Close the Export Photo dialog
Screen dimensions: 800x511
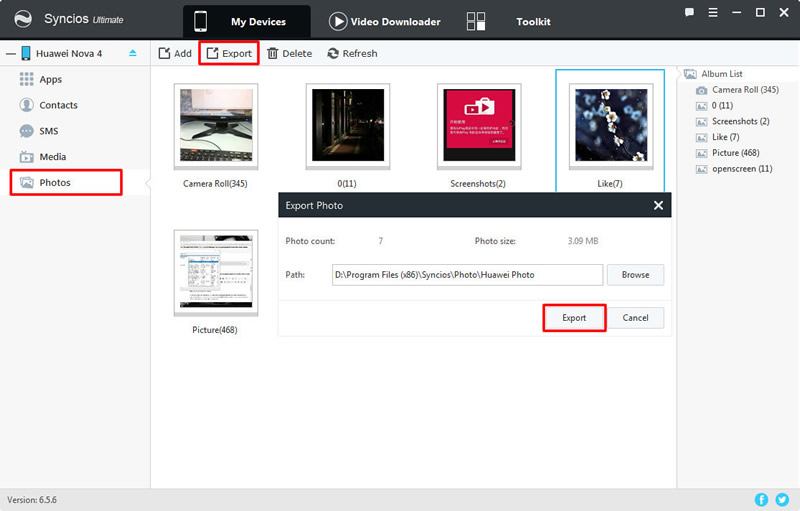tap(658, 205)
